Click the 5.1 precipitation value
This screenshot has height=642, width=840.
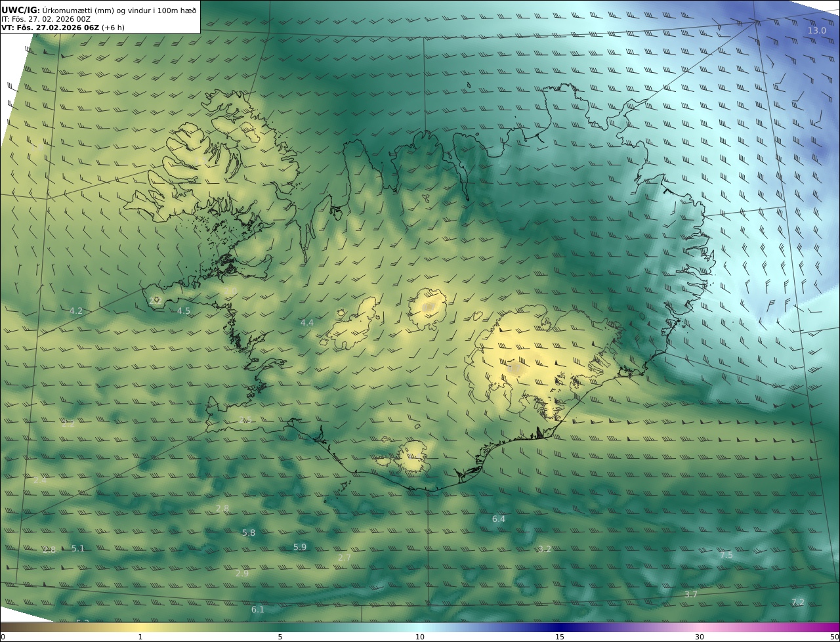(78, 548)
